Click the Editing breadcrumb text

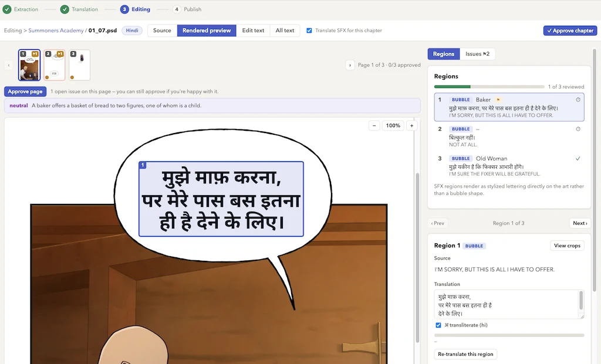pyautogui.click(x=13, y=30)
